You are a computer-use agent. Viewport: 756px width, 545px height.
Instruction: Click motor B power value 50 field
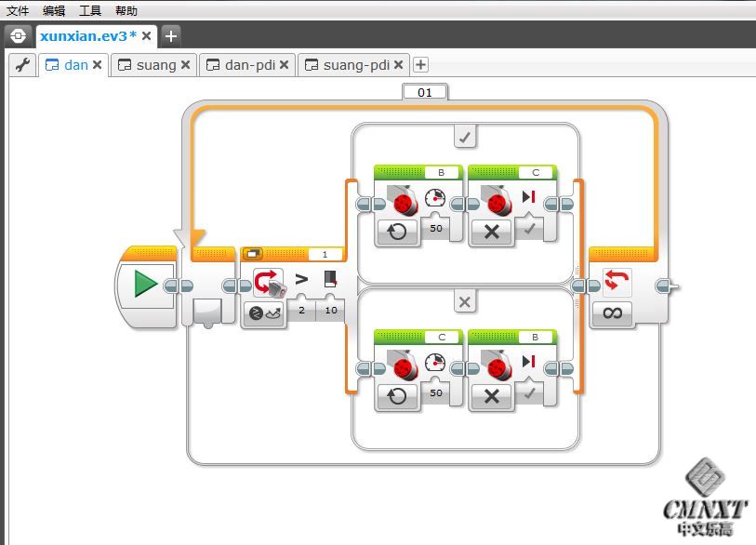[x=436, y=228]
